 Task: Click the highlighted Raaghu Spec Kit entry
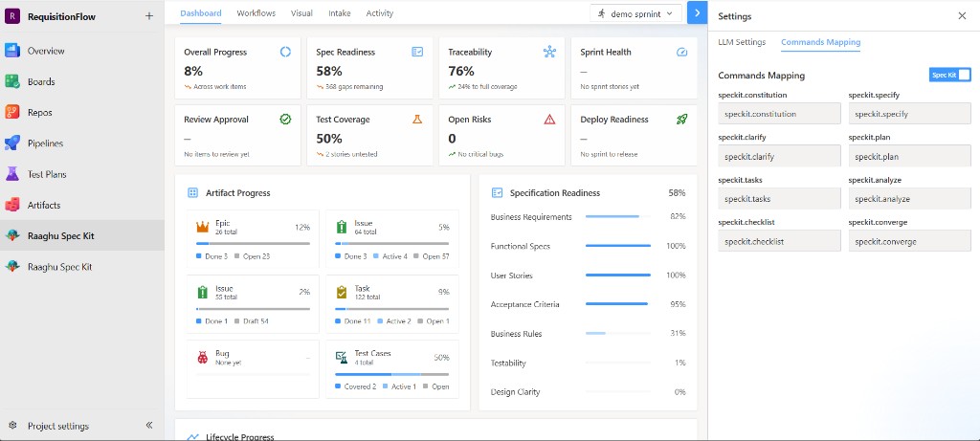[x=82, y=235]
